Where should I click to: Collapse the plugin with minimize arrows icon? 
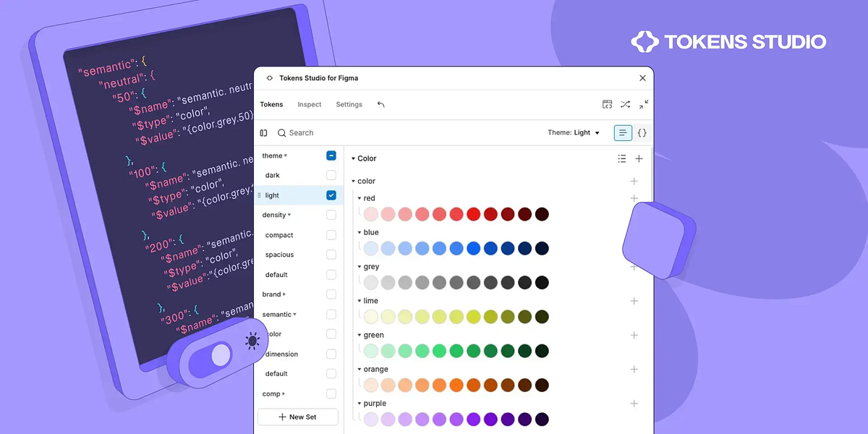click(x=644, y=104)
